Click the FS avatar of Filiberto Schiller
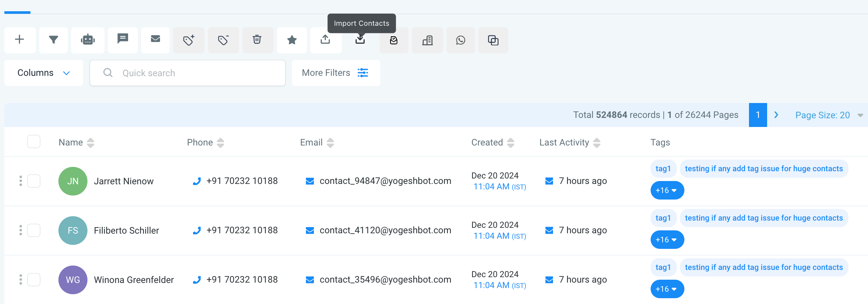 pos(73,230)
